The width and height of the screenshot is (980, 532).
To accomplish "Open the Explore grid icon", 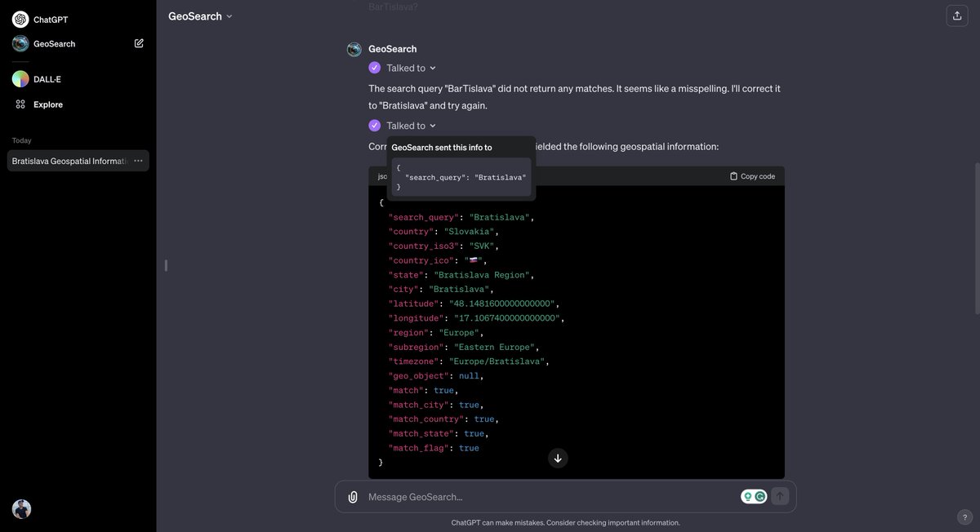I will point(20,104).
